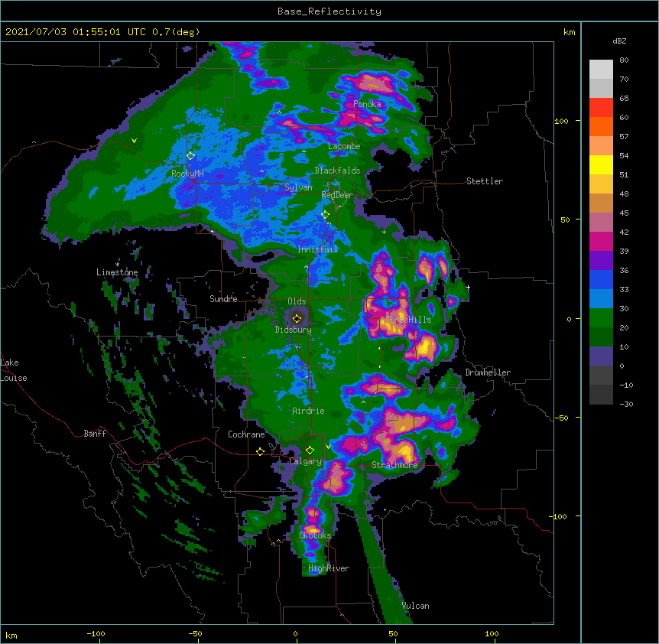Click the Sylvan label on the map

(x=298, y=187)
